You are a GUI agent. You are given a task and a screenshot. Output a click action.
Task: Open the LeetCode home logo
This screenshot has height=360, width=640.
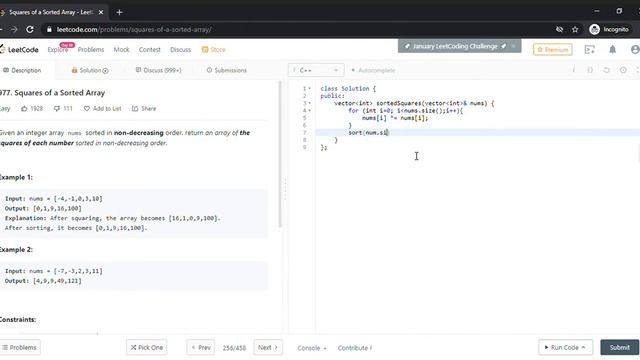(19, 49)
